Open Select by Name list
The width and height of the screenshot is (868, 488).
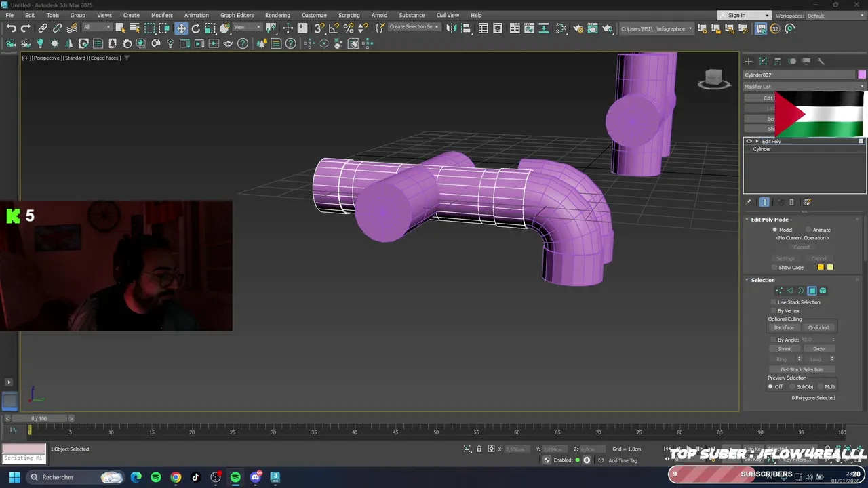135,28
